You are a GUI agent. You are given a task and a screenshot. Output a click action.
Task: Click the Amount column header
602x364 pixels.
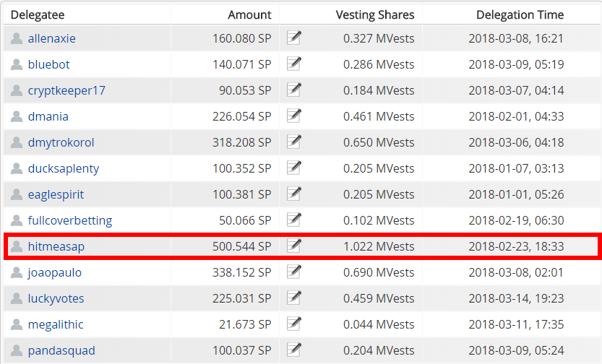point(249,14)
